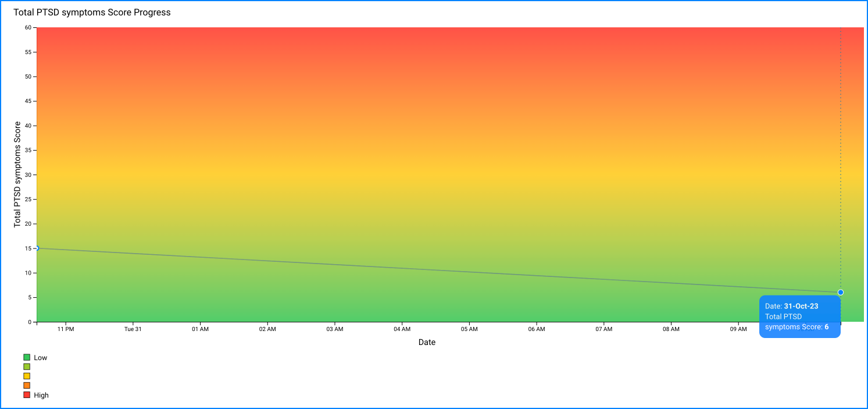Click the data point at score 6

(x=841, y=292)
